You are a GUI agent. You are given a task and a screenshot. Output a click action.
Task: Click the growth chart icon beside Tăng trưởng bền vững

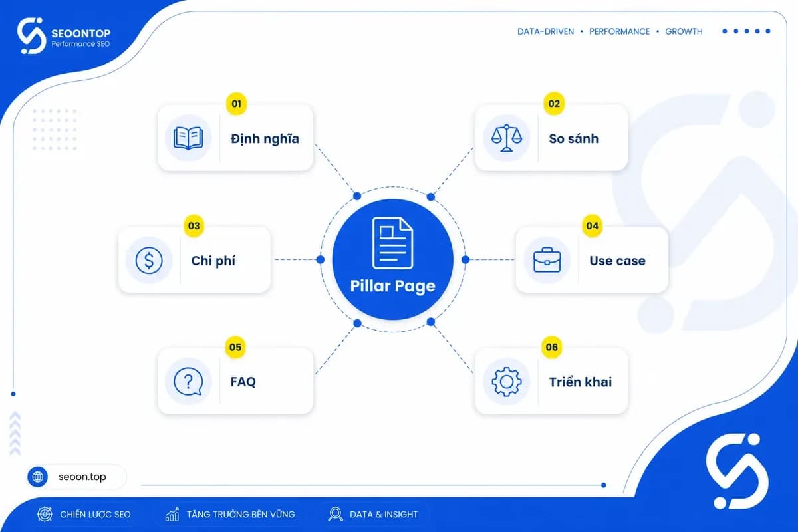tap(172, 514)
